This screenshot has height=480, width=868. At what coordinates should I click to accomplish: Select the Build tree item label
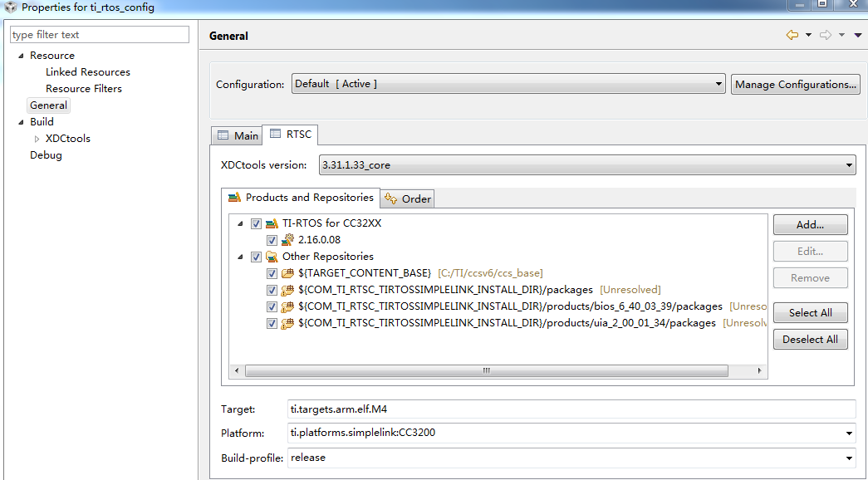point(42,122)
